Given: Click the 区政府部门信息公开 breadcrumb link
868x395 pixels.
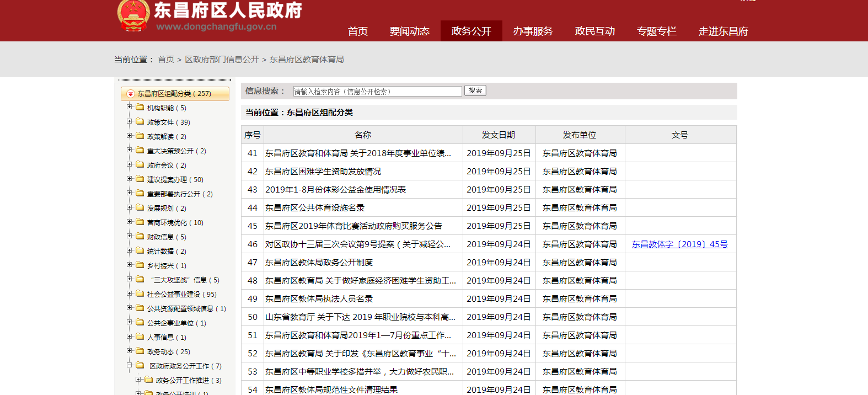Looking at the screenshot, I should click(222, 60).
